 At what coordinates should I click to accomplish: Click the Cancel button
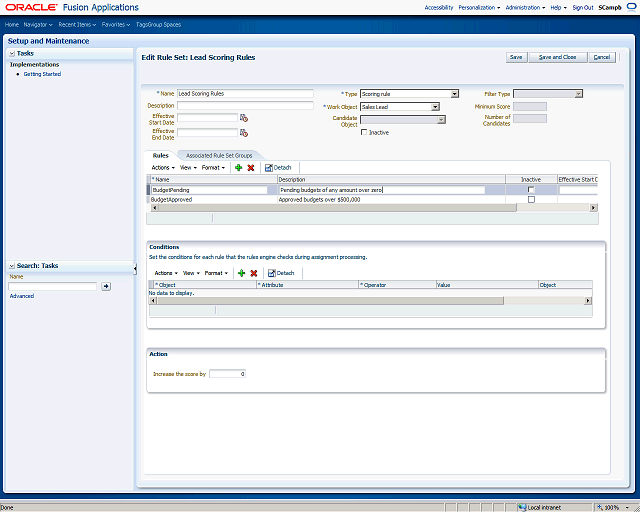coord(602,57)
